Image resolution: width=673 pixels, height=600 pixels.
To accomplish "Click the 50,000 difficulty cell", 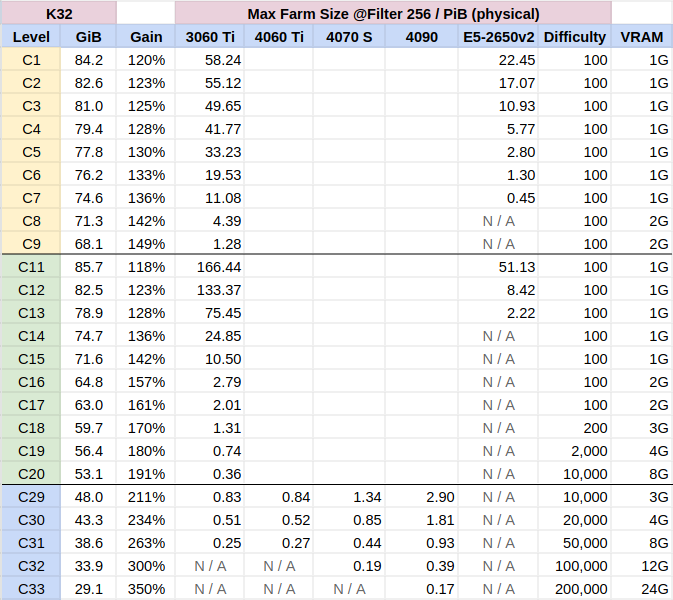I will coord(575,543).
